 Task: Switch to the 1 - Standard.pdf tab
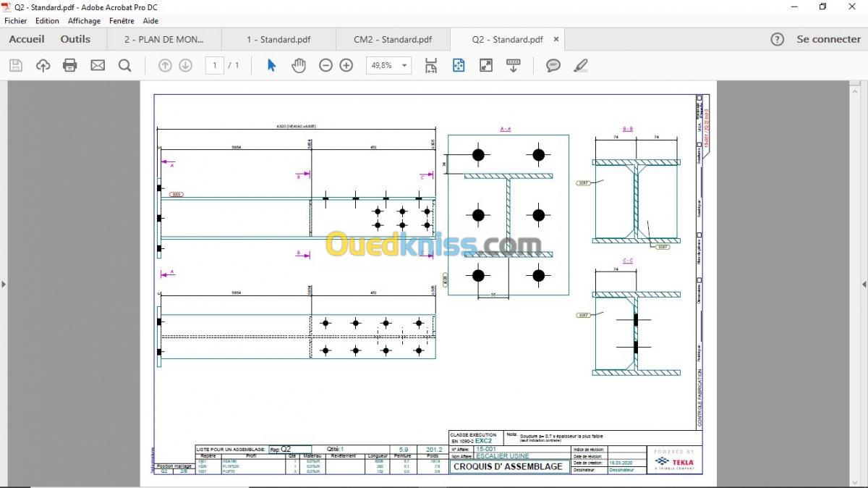(x=278, y=39)
